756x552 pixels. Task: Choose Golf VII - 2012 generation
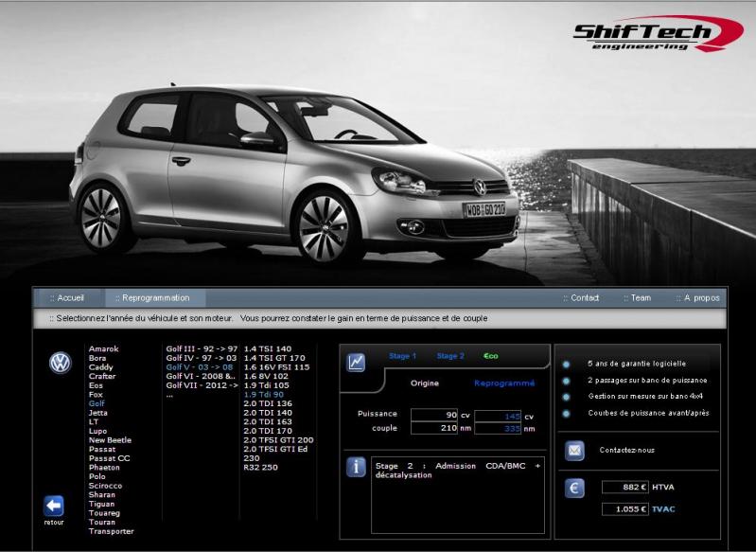[202, 385]
